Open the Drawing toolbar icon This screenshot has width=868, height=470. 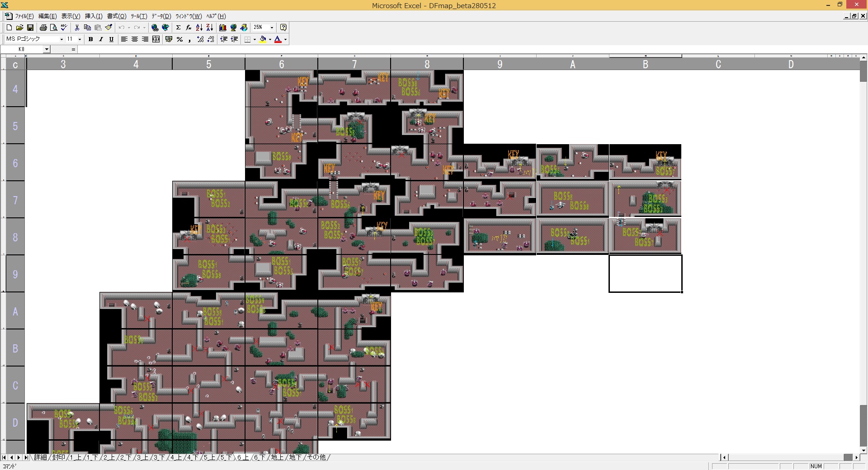(244, 28)
